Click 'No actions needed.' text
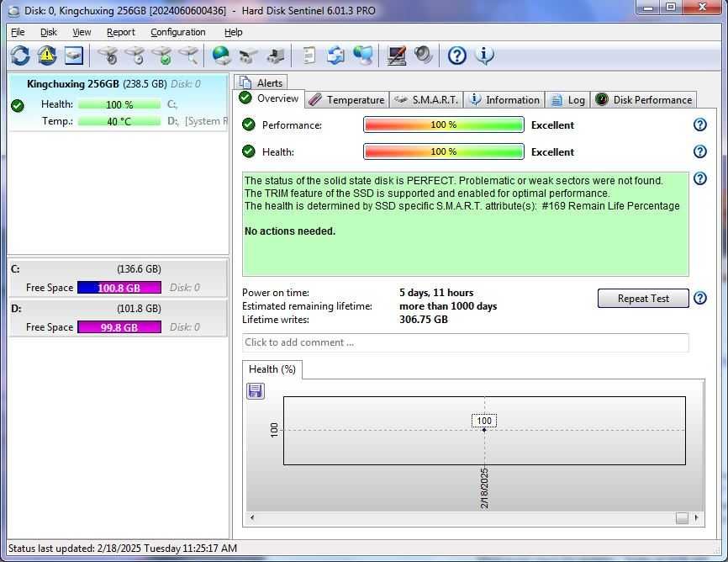The image size is (728, 562). pyautogui.click(x=290, y=231)
